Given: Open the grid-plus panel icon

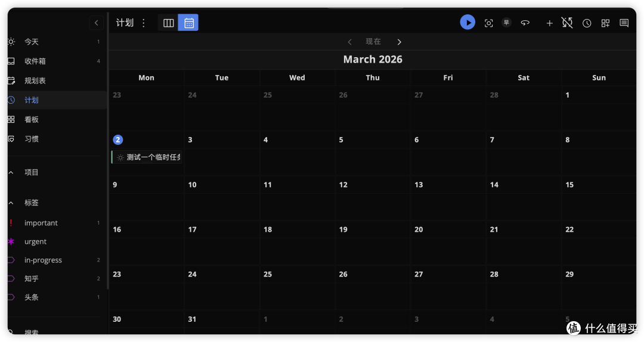Looking at the screenshot, I should pyautogui.click(x=605, y=23).
